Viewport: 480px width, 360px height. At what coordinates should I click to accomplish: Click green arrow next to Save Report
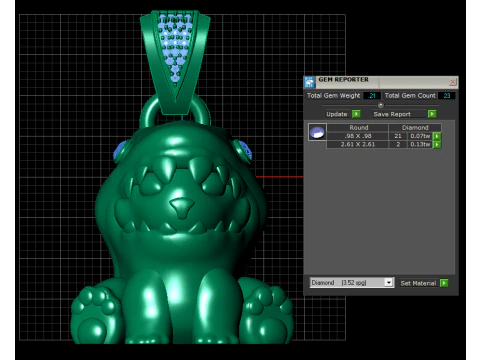[432, 114]
